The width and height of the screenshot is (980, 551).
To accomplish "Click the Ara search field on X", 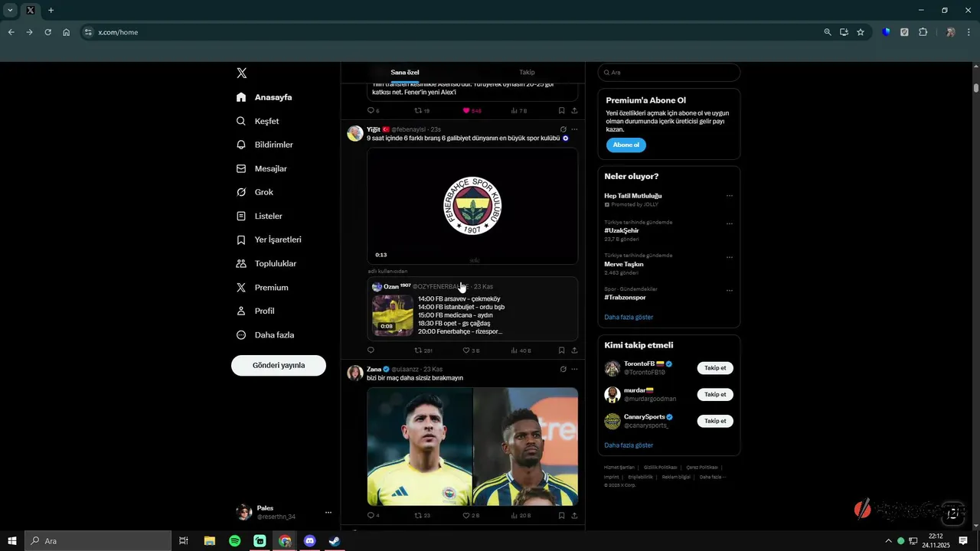I will (x=668, y=73).
